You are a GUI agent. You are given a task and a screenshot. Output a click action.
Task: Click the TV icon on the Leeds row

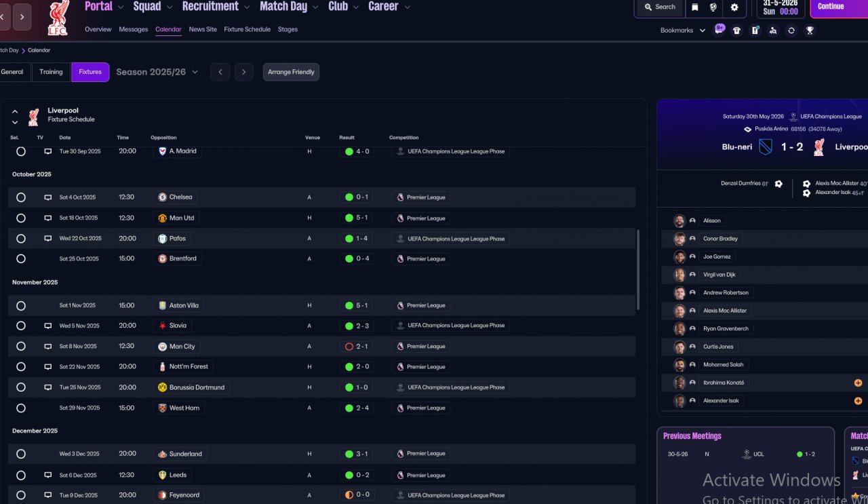[48, 476]
